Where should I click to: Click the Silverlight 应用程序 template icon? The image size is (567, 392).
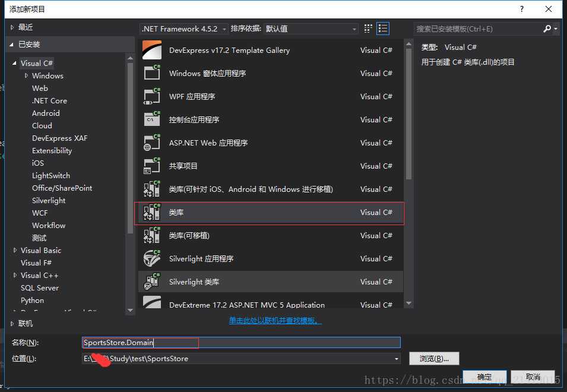point(152,258)
